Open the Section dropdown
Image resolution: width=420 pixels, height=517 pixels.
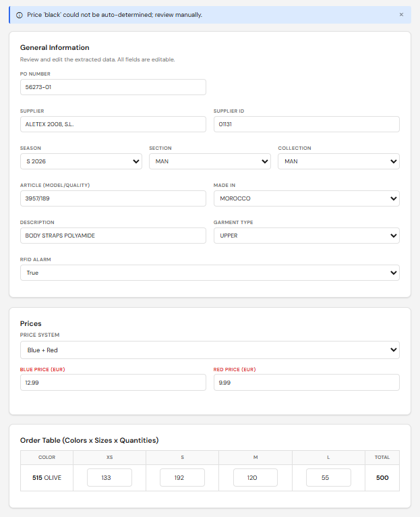pos(210,161)
